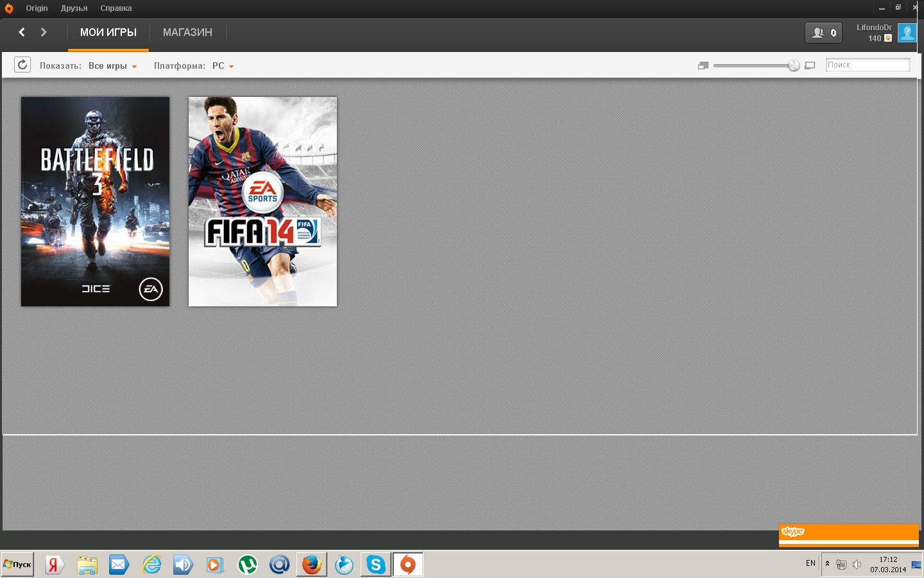Open the Origin menu

click(x=37, y=8)
